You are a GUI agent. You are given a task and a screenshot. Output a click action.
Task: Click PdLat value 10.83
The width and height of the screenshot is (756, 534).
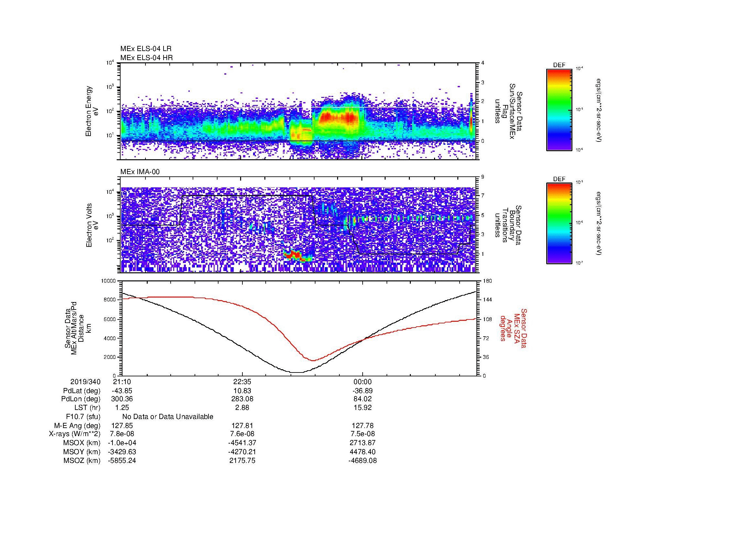tap(242, 391)
